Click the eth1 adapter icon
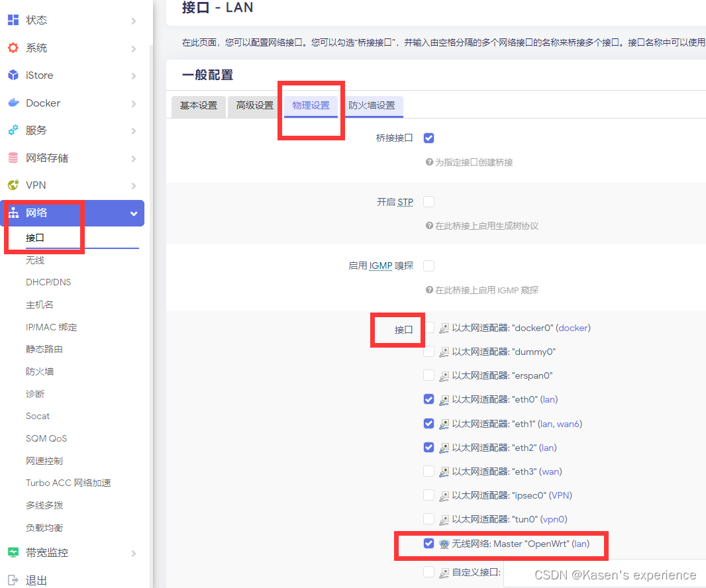This screenshot has width=706, height=588. (x=444, y=424)
